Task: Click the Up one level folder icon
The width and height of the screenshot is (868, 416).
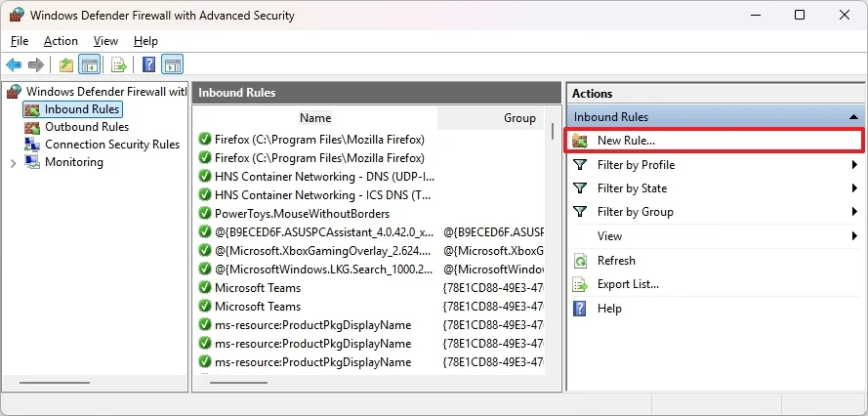Action: point(66,64)
